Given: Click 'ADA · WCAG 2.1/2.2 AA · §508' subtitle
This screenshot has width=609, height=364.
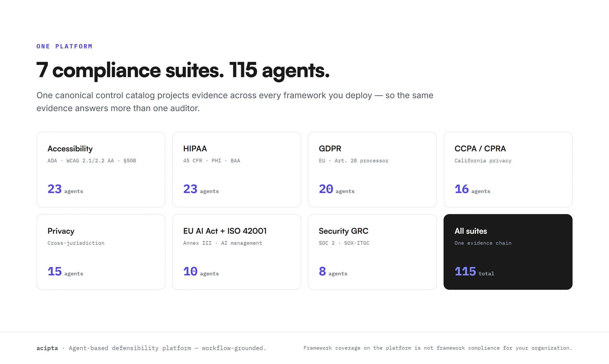Looking at the screenshot, I should [92, 161].
